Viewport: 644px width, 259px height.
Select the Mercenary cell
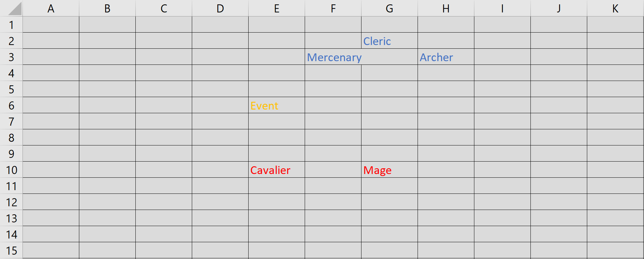click(333, 57)
